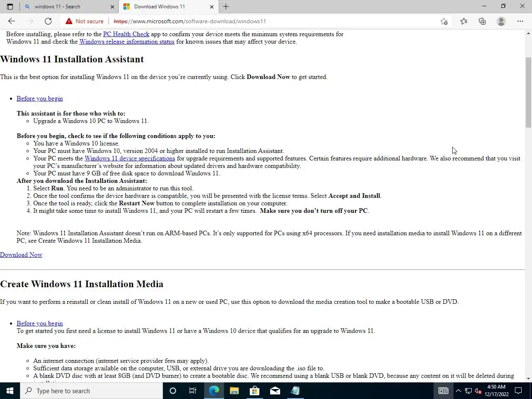Click the Create Windows 11 Installation Media heading

pos(81,284)
